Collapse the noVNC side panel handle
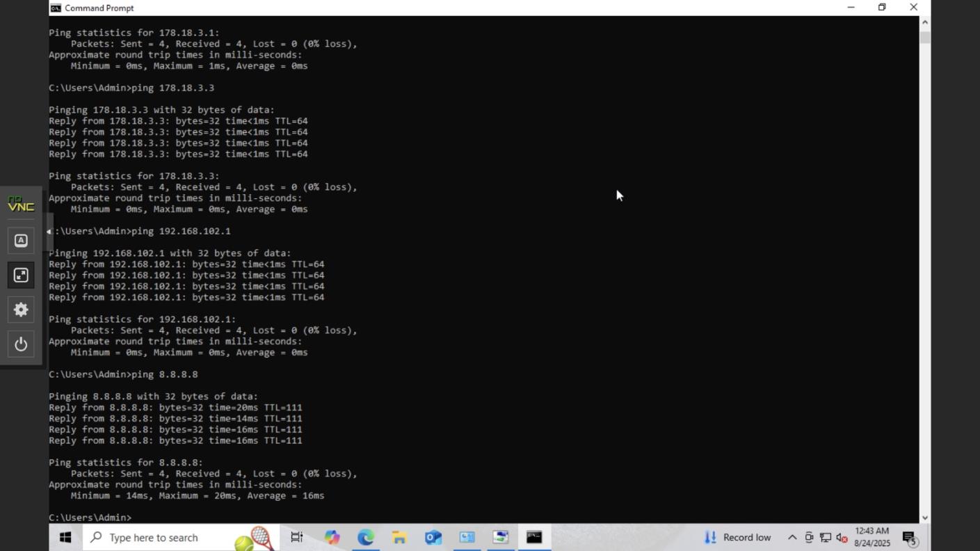Viewport: 980px width, 551px height. 47,230
